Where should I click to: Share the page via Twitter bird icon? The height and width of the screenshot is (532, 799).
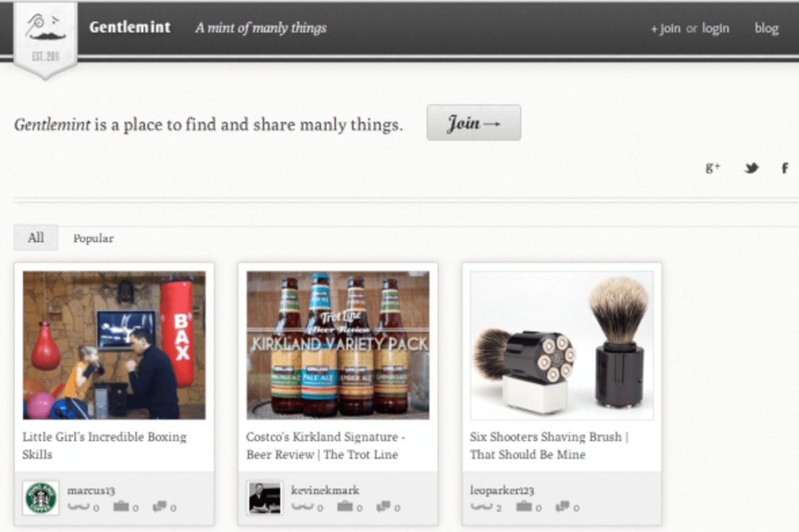point(751,168)
